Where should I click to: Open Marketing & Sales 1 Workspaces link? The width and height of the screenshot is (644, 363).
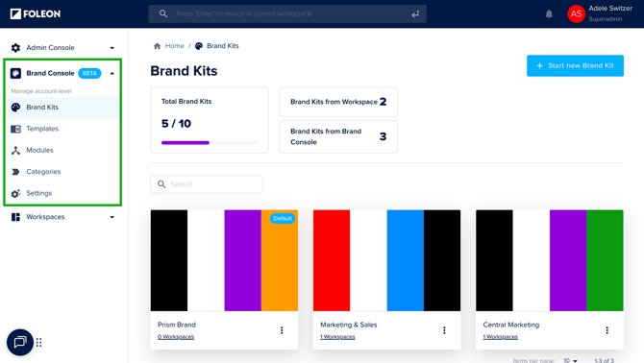coord(337,337)
